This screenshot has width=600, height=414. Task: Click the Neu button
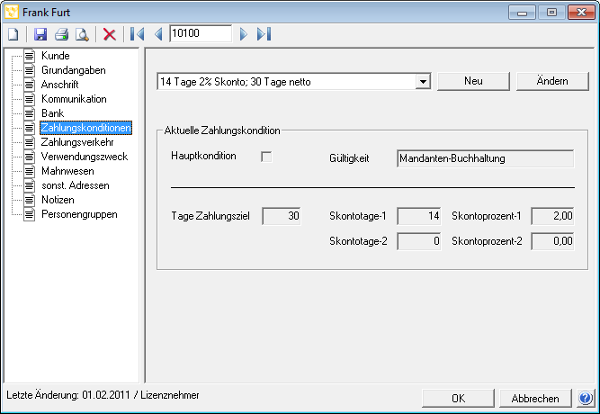473,81
